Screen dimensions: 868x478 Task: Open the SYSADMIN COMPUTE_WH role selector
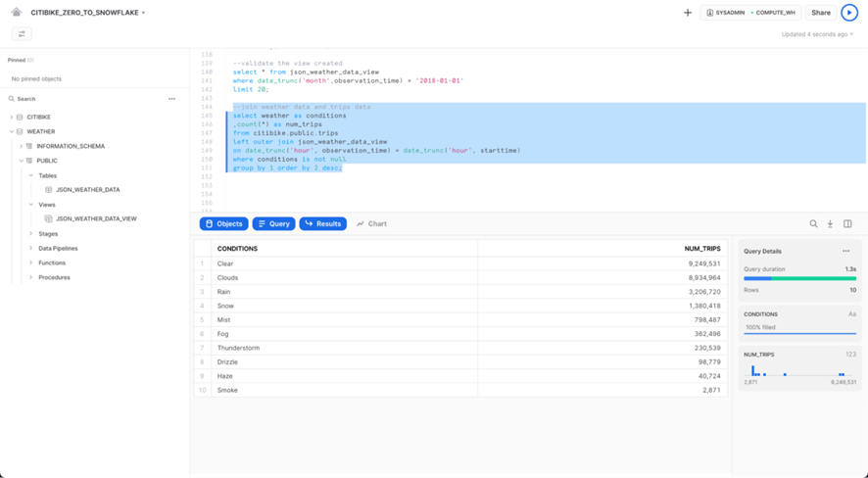pyautogui.click(x=750, y=13)
